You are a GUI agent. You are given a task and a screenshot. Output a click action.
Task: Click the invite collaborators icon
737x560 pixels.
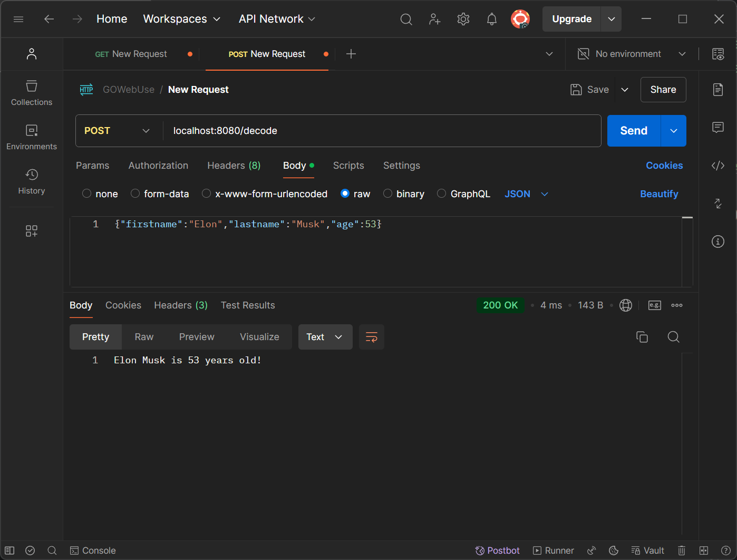click(435, 19)
